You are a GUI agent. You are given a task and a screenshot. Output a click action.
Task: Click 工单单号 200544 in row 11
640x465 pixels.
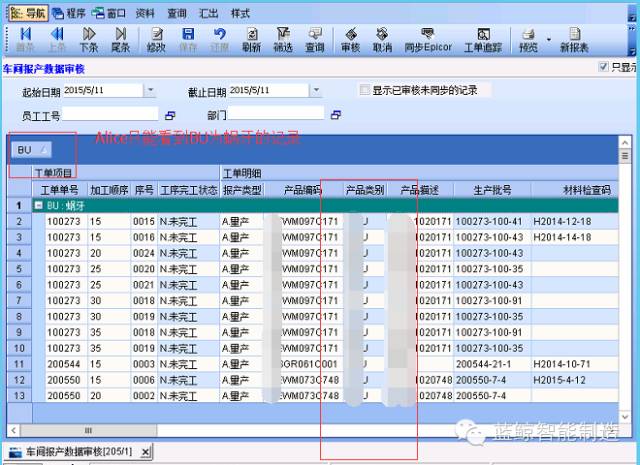pyautogui.click(x=66, y=364)
